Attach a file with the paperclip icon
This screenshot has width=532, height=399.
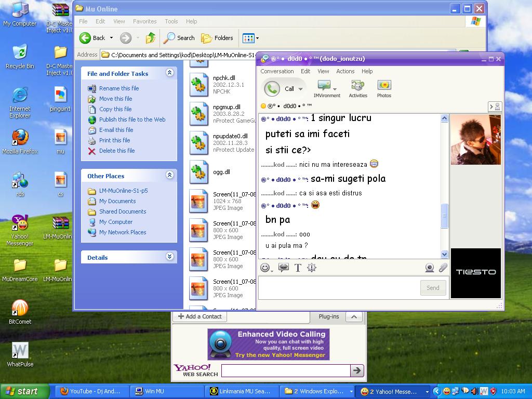pyautogui.click(x=443, y=268)
